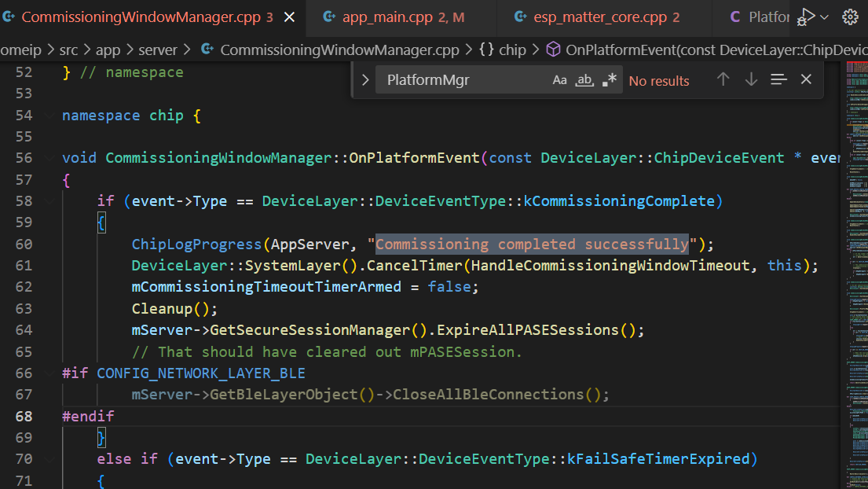Go to previous search match arrow

click(723, 79)
